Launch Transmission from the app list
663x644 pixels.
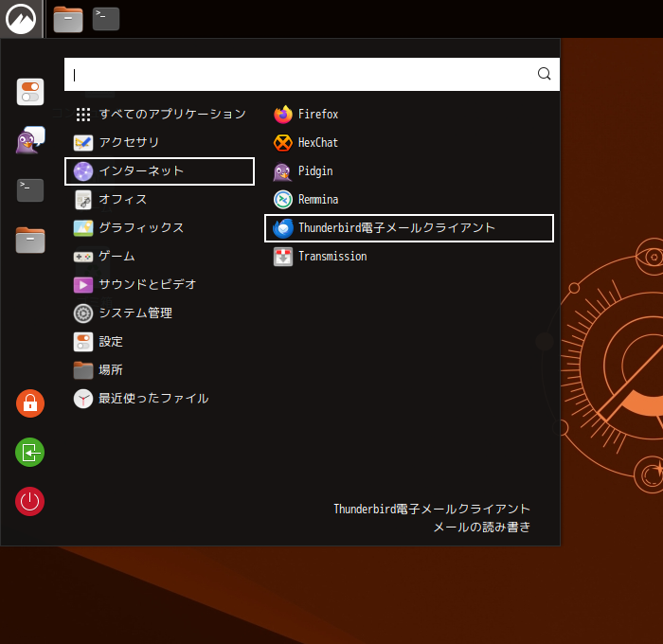pyautogui.click(x=409, y=257)
